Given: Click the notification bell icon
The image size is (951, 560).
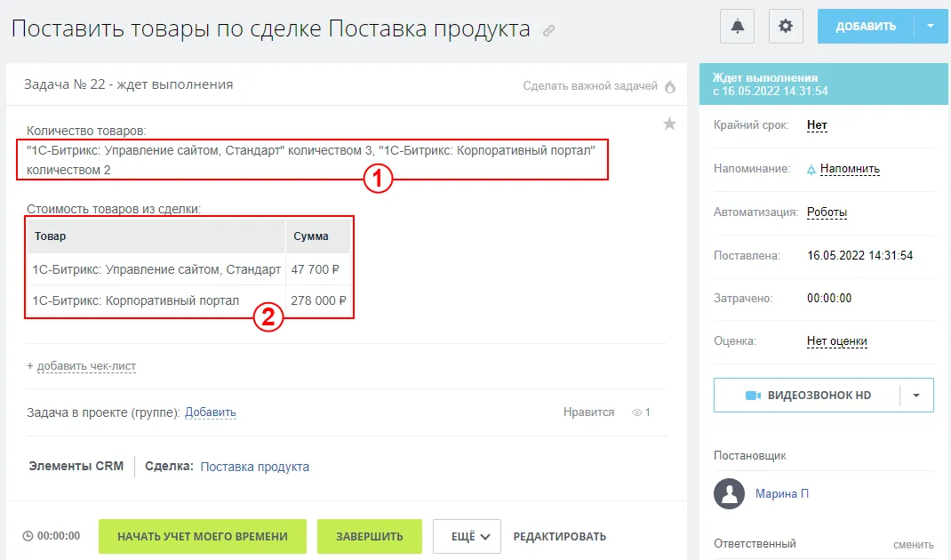Looking at the screenshot, I should 737,26.
